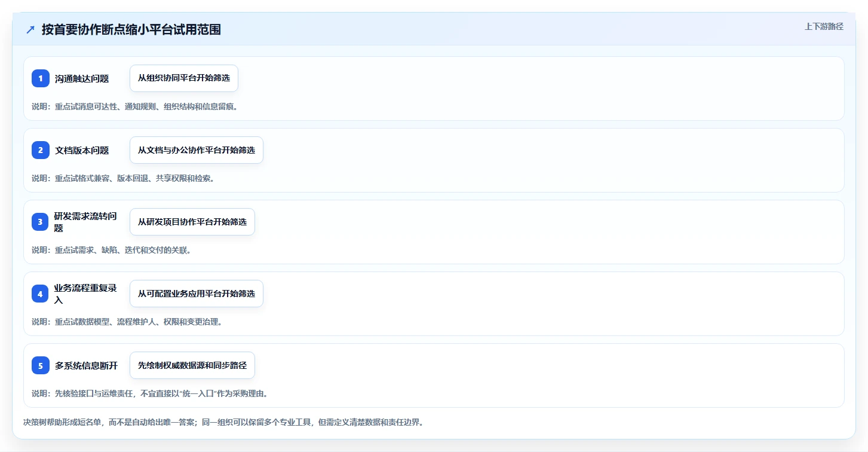Click the note about 消息可达性、通知规则
868x452 pixels.
click(134, 106)
